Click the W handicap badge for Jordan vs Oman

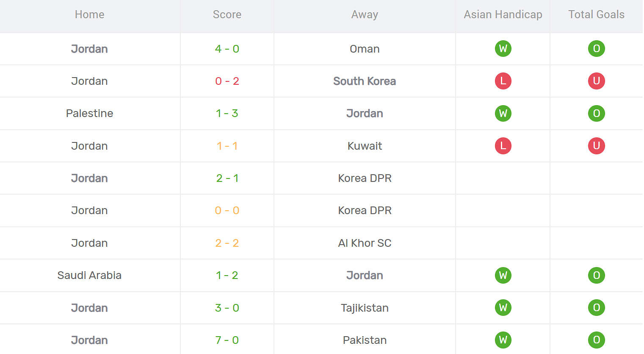(503, 49)
